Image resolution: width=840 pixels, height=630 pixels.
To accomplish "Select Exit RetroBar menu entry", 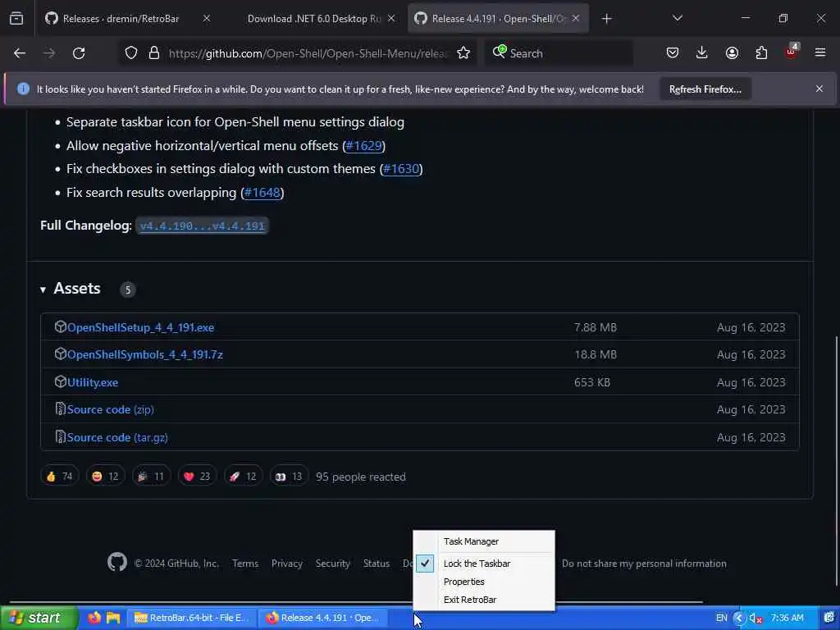I will 470,600.
